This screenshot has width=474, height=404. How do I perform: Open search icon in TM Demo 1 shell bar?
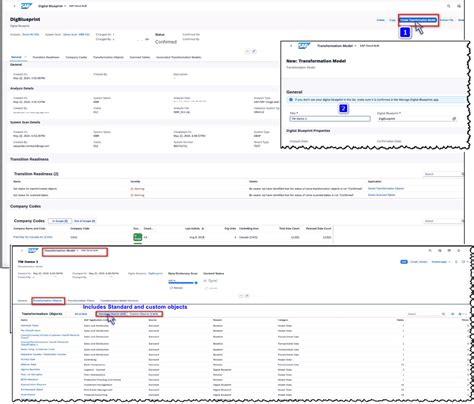point(430,250)
